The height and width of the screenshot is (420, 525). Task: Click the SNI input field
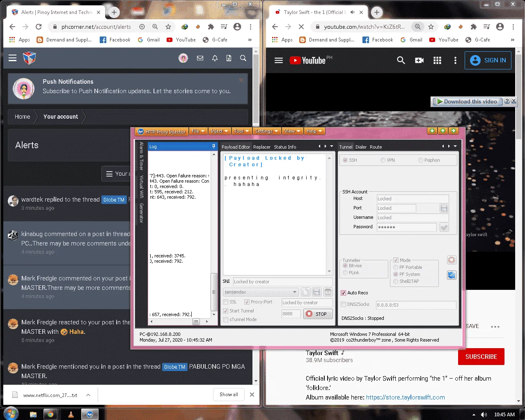coord(282,282)
